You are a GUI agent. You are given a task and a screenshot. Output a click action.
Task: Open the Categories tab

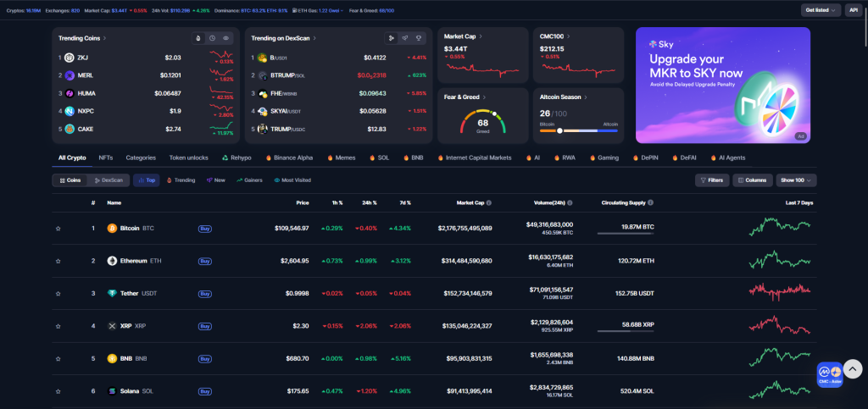coord(141,158)
